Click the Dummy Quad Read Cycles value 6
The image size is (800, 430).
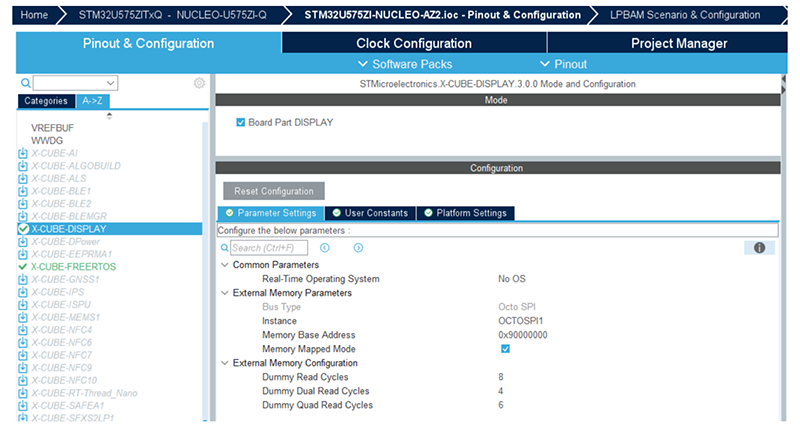(501, 405)
